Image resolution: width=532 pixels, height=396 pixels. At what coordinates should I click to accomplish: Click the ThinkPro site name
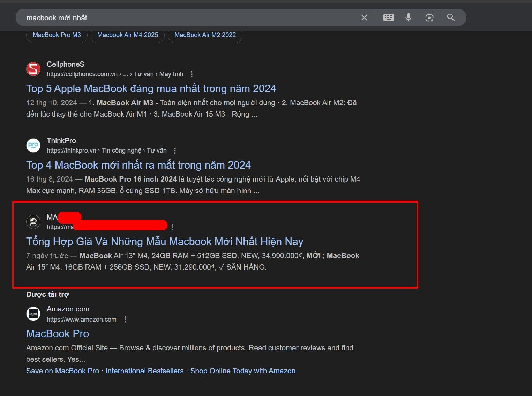61,141
